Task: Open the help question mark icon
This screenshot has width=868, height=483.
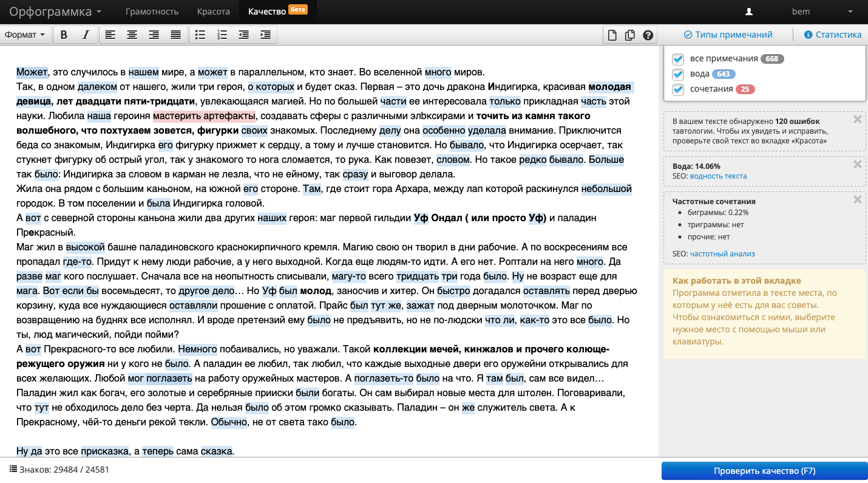Action: point(648,35)
